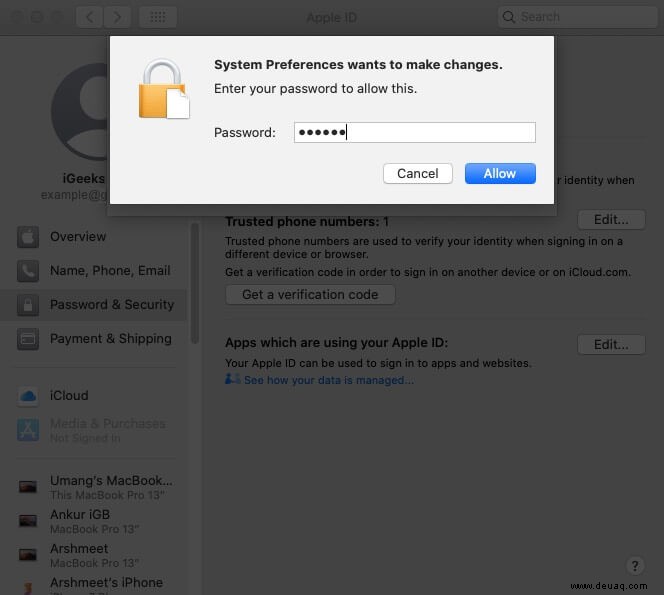Edit apps using your Apple ID

[x=611, y=345]
